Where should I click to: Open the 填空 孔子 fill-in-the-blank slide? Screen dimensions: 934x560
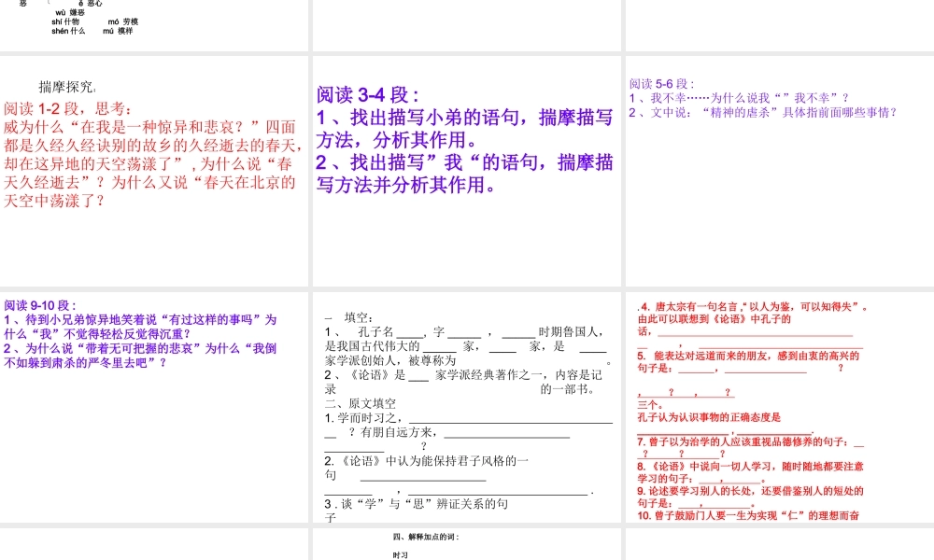[x=466, y=407]
